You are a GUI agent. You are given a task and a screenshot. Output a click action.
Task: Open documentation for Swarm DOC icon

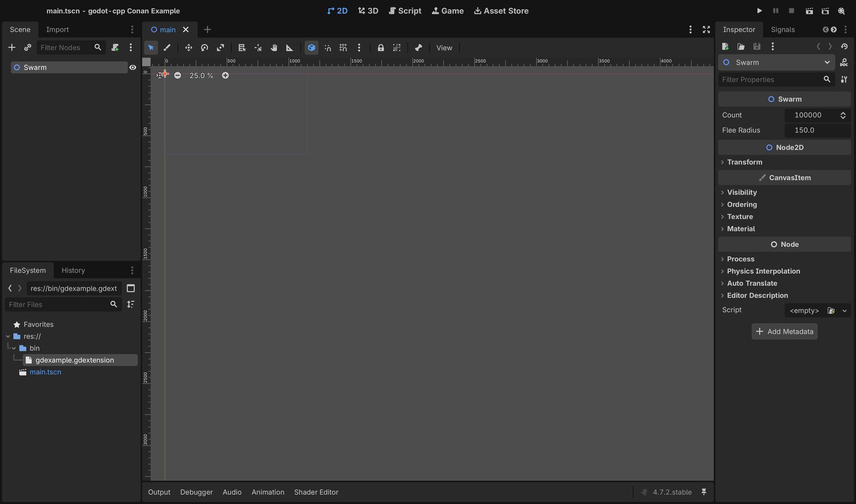[x=844, y=63]
